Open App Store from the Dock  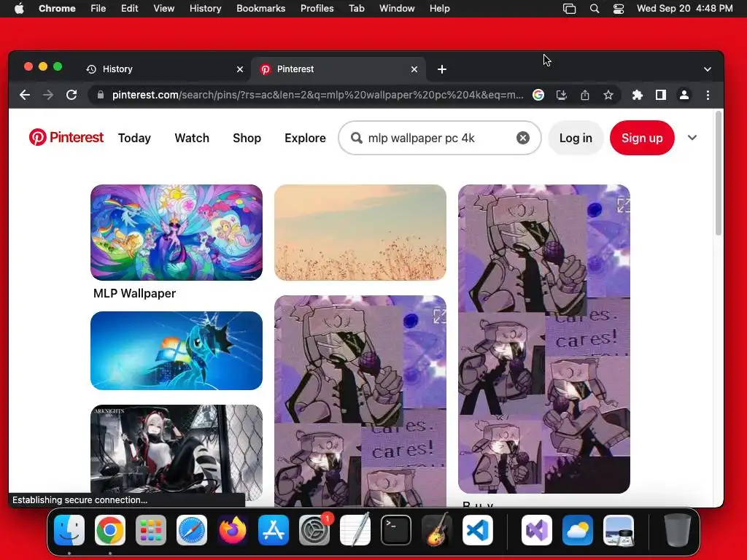click(x=274, y=530)
